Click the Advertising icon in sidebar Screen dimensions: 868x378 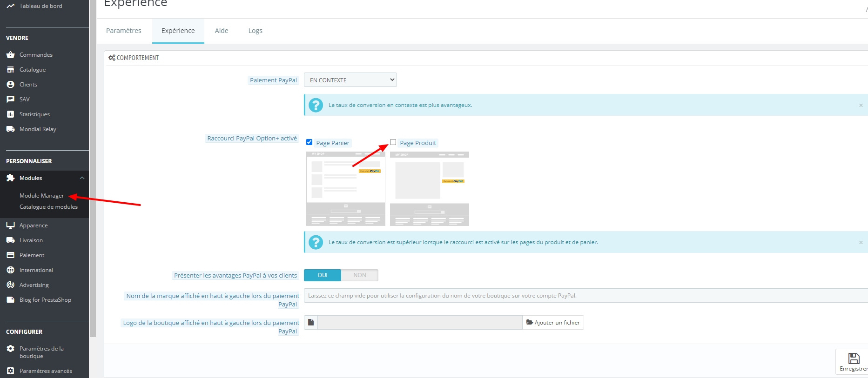click(10, 285)
